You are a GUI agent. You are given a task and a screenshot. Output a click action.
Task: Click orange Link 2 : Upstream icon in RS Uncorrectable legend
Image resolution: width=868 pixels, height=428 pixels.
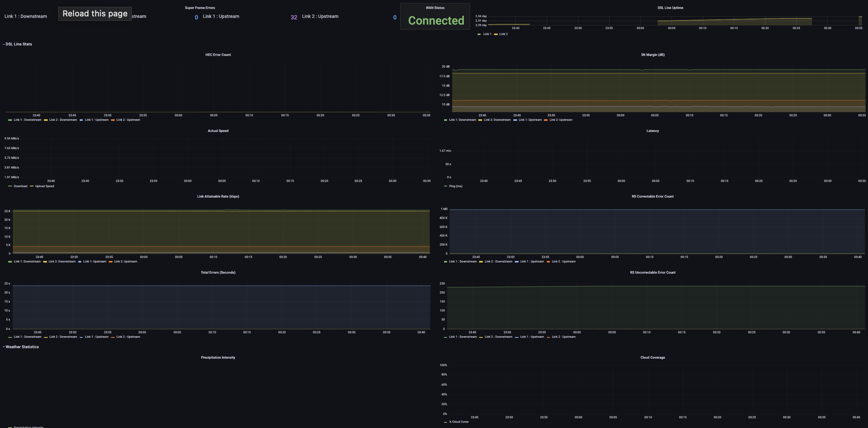click(x=548, y=337)
